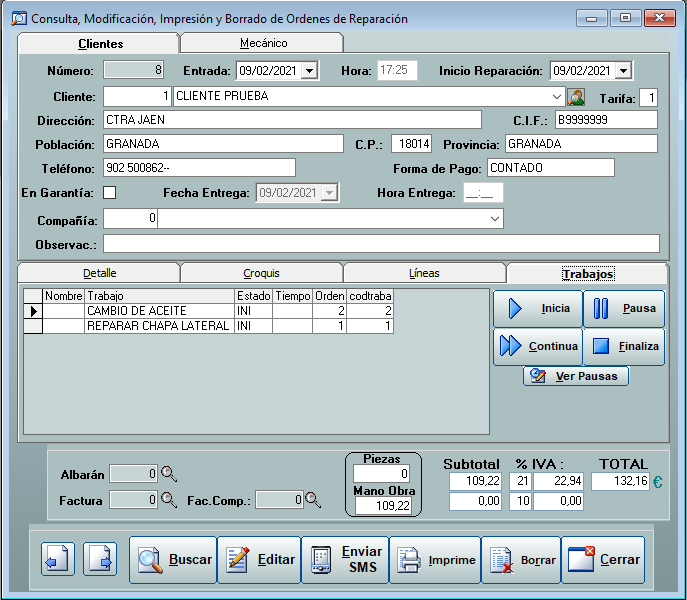Select the CAMBIO DE ACEITE row
Screen dimensions: 687x600
[x=209, y=311]
